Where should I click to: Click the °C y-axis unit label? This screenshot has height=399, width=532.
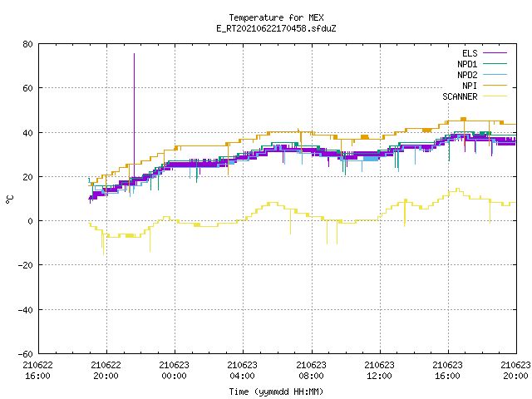pyautogui.click(x=9, y=199)
